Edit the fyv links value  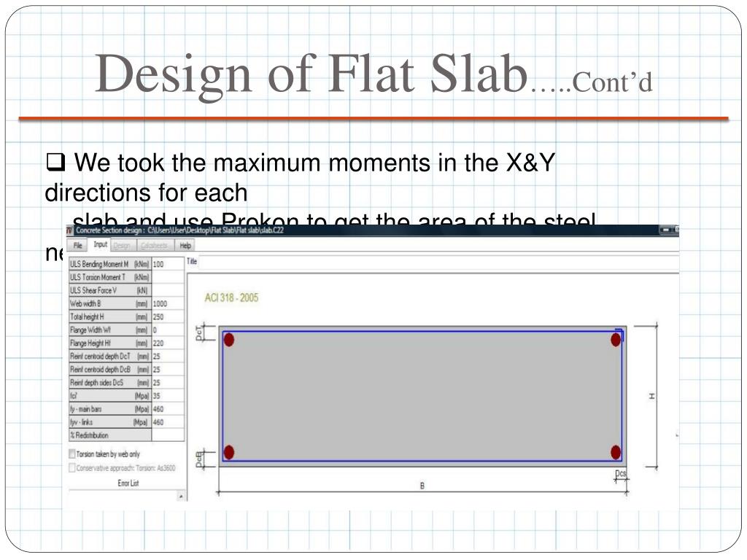tap(168, 422)
